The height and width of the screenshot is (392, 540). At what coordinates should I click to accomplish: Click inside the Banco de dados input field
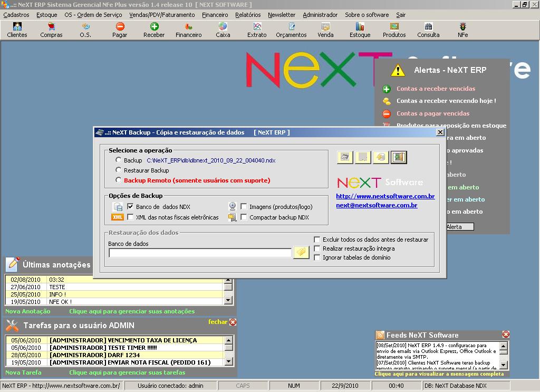click(200, 252)
